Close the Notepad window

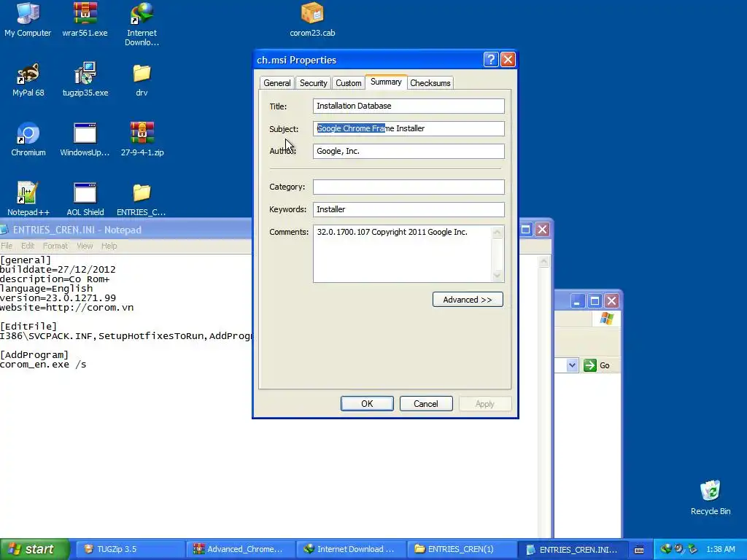[x=542, y=230]
